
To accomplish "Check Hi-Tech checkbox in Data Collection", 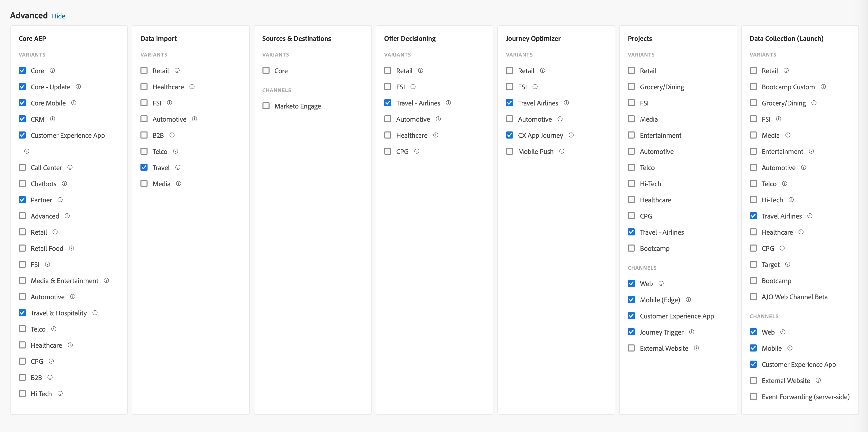I will [x=753, y=200].
